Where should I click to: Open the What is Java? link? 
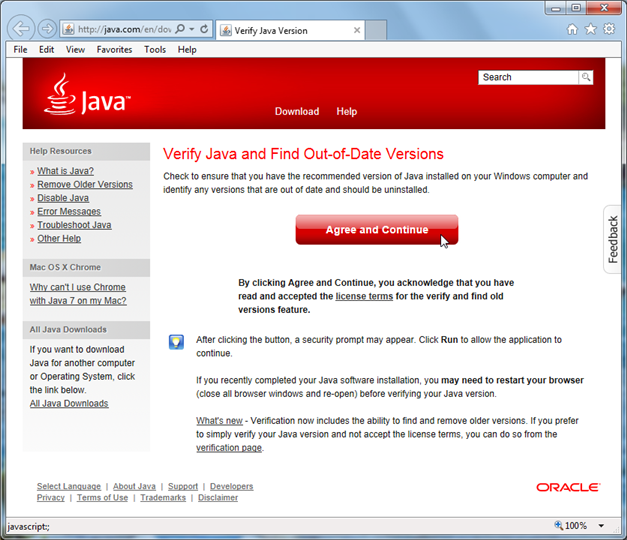pos(66,171)
